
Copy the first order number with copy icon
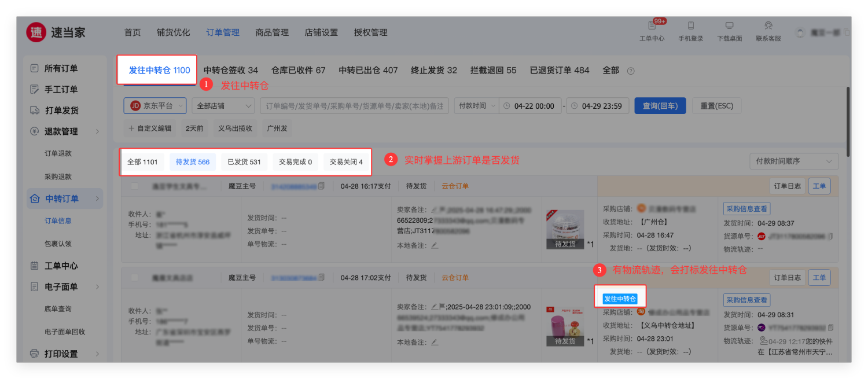321,186
